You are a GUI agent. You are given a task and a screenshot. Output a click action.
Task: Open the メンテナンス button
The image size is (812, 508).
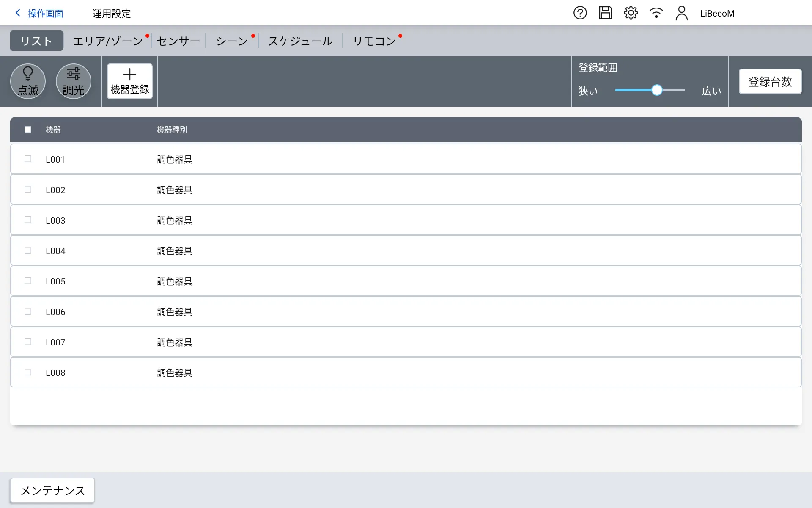(x=52, y=490)
